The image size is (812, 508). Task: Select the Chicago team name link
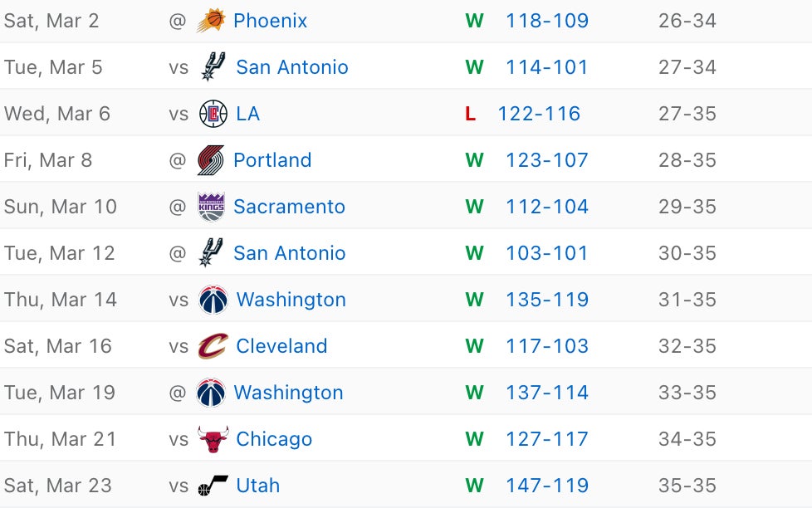[274, 439]
